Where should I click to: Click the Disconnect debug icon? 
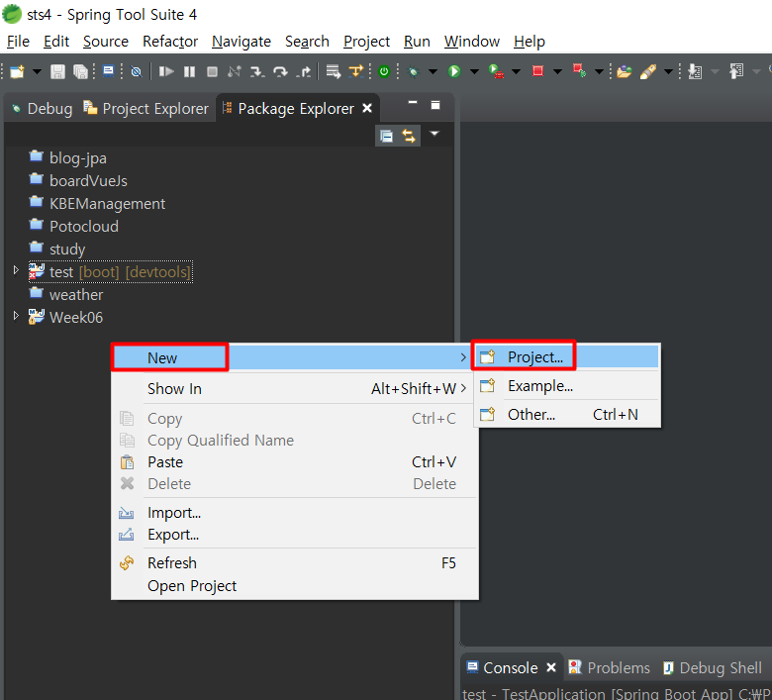tap(235, 72)
